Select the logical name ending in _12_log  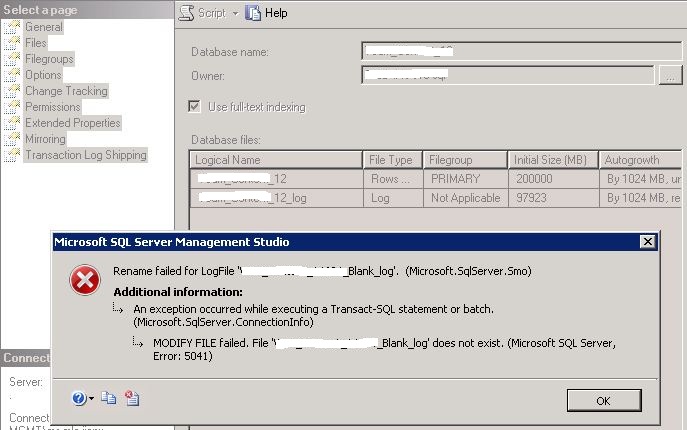click(276, 198)
